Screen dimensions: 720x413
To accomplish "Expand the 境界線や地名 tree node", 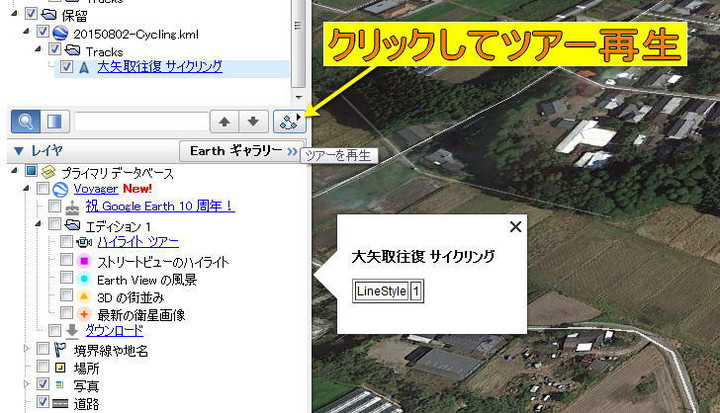I will tap(26, 350).
